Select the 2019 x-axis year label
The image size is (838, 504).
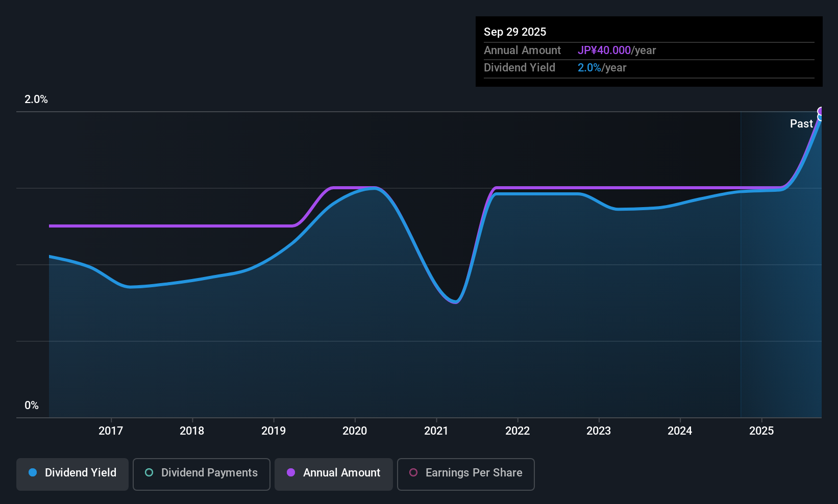coord(274,431)
